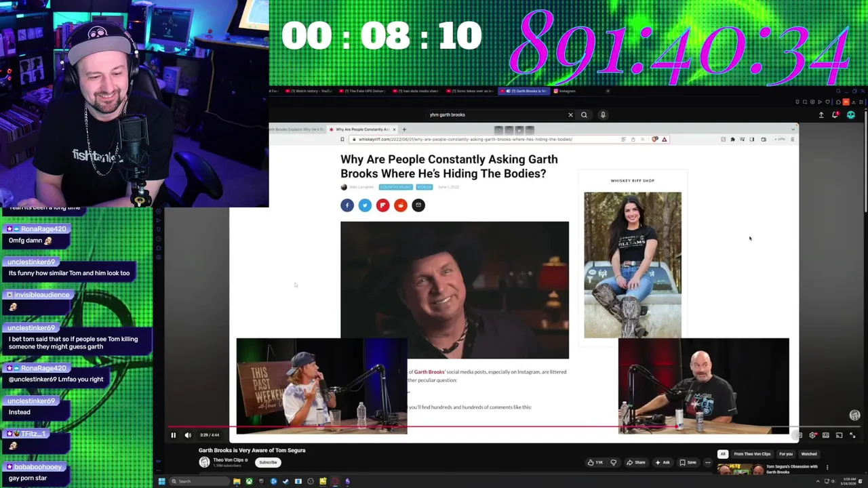Open options for Tom Segura's Obsession video

click(827, 467)
